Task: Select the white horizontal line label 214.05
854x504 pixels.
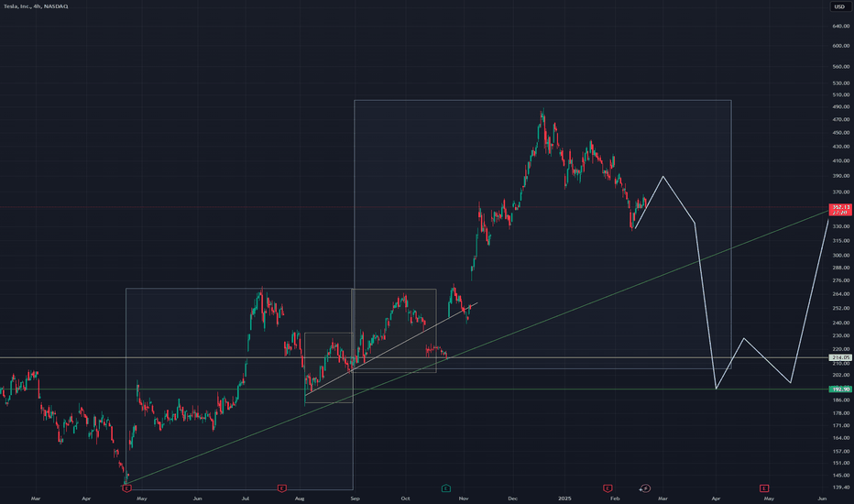Action: [840, 357]
